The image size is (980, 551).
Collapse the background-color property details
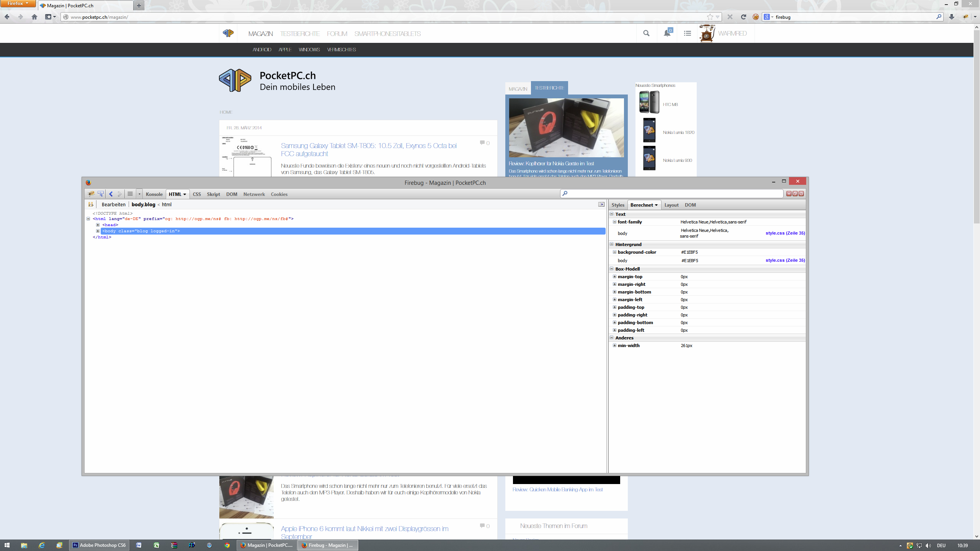coord(614,252)
